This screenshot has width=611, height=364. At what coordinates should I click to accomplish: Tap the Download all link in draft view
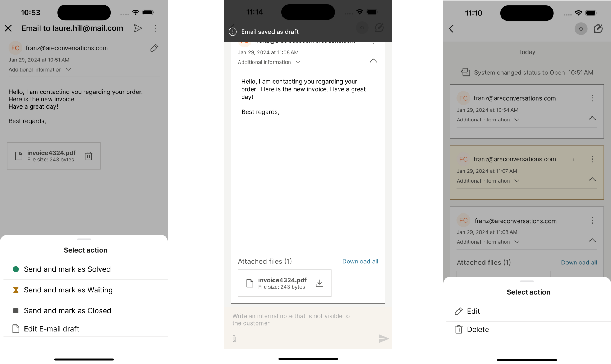point(360,261)
